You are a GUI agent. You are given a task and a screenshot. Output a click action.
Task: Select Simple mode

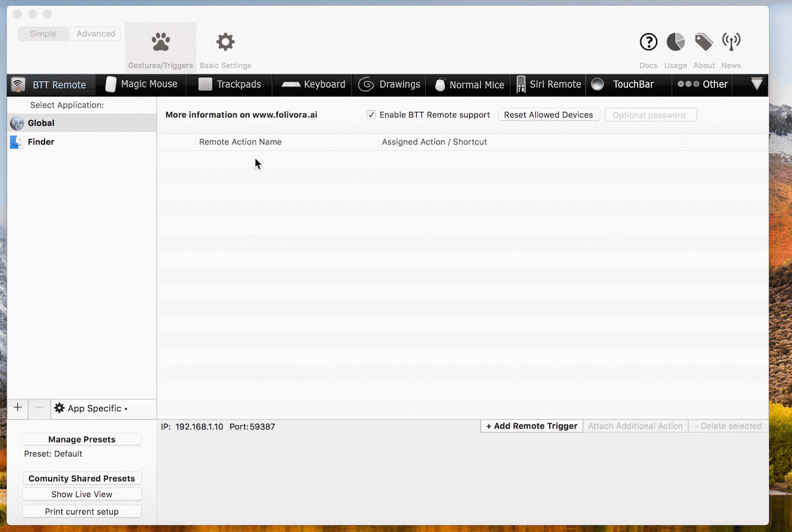(43, 34)
